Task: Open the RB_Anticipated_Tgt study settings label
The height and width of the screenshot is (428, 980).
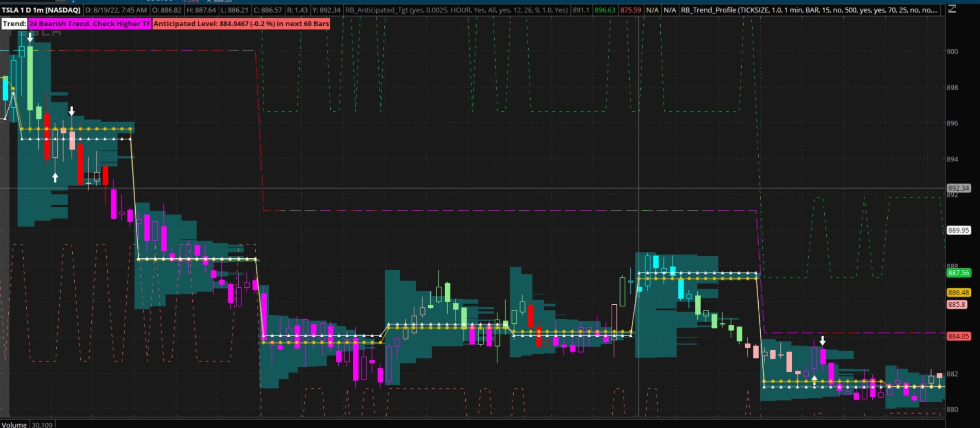Action: coord(456,10)
